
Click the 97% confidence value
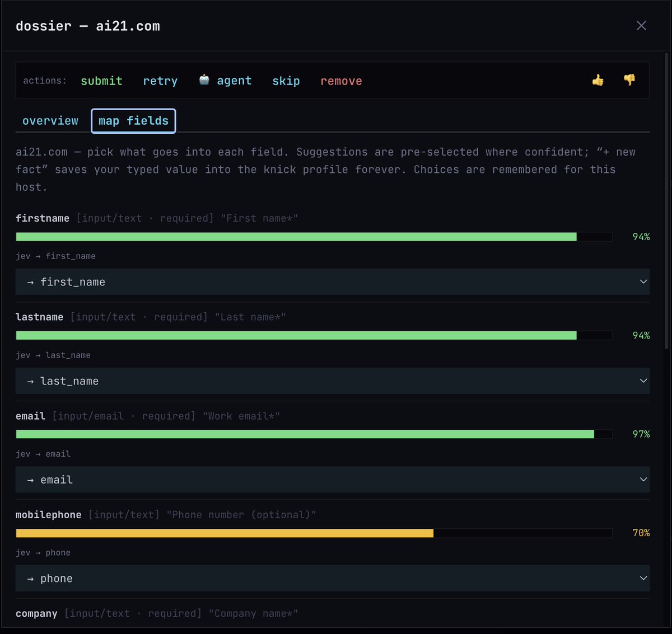641,434
